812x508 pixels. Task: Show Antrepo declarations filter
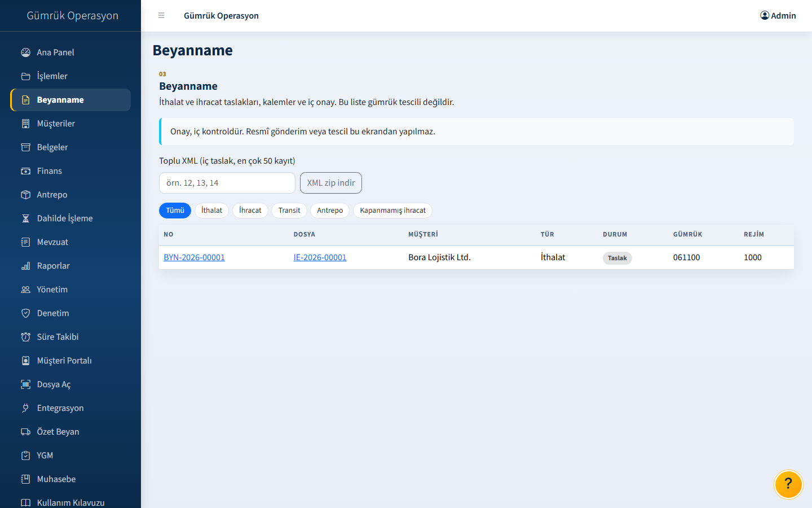pos(330,211)
